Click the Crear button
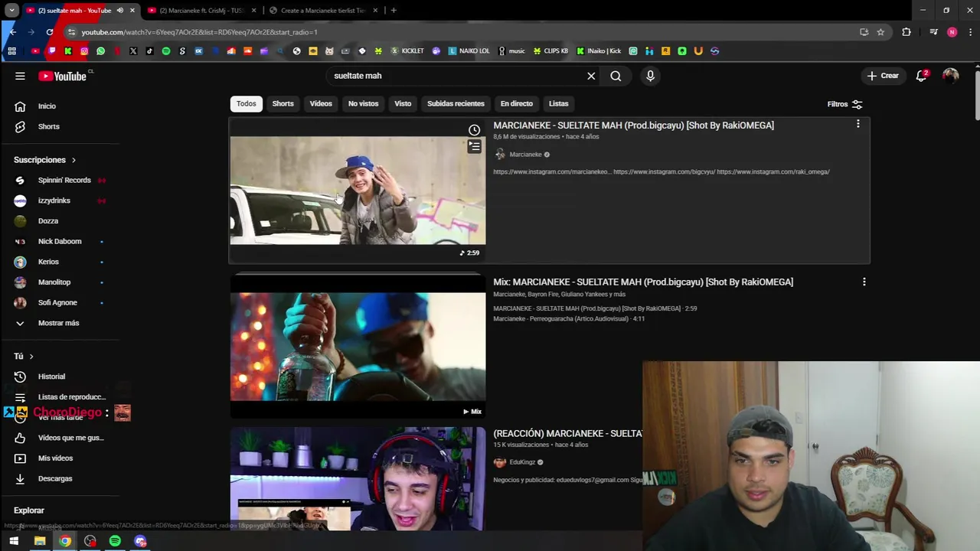This screenshot has width=980, height=551. pyautogui.click(x=883, y=76)
